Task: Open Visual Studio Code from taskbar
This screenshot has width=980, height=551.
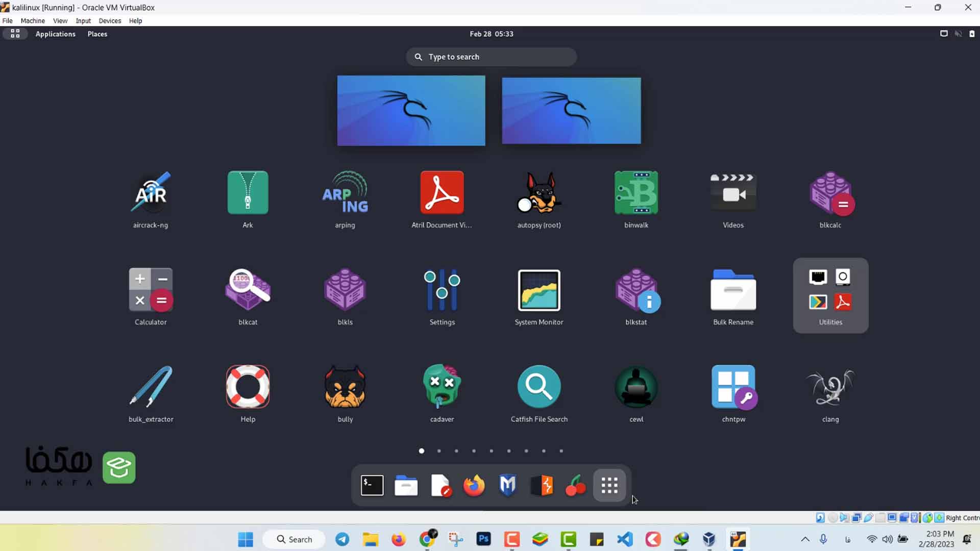Action: 625,539
